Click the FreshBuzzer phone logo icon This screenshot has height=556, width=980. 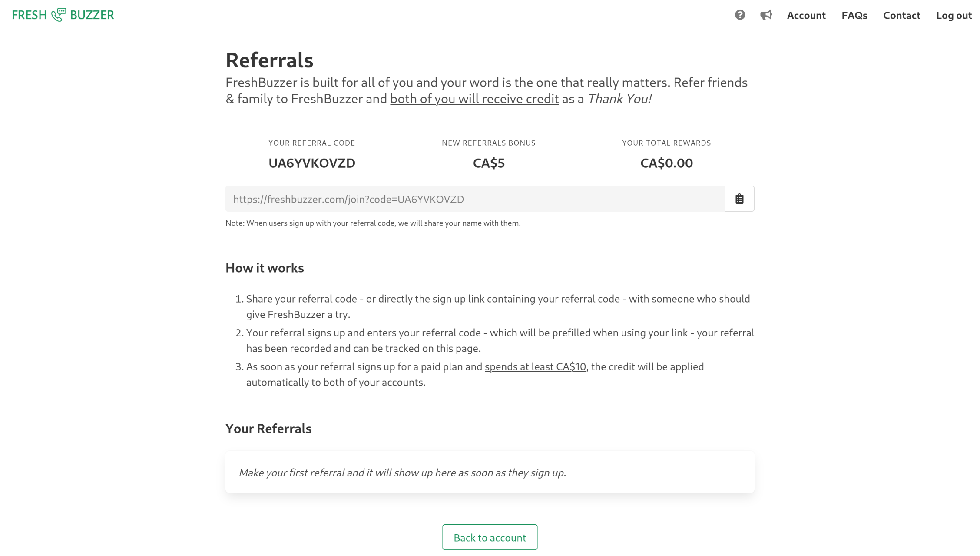59,15
